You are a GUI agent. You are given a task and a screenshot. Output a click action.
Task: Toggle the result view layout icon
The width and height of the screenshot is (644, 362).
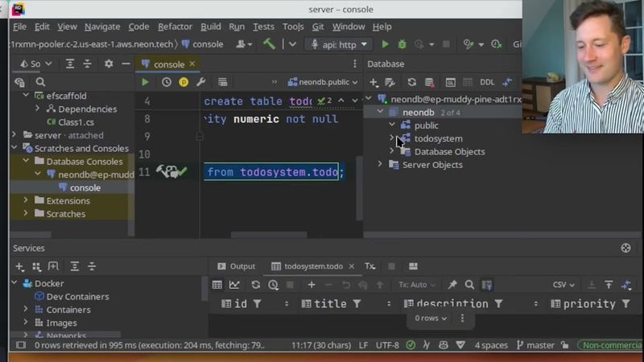coord(413,266)
